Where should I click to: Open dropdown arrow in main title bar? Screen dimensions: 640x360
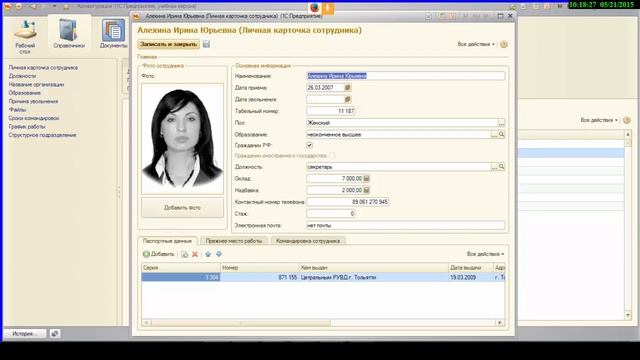point(54,7)
